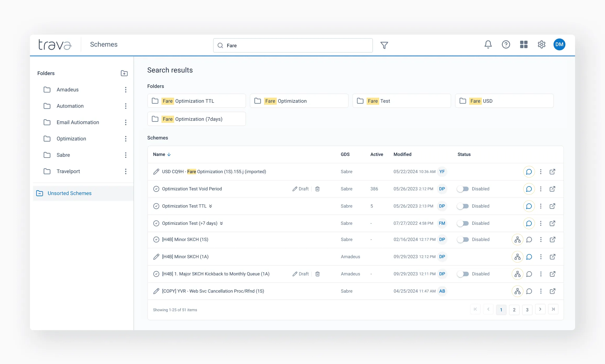Open comments for USD CQ9H Fare Optimization scheme
This screenshot has height=364, width=605.
529,172
